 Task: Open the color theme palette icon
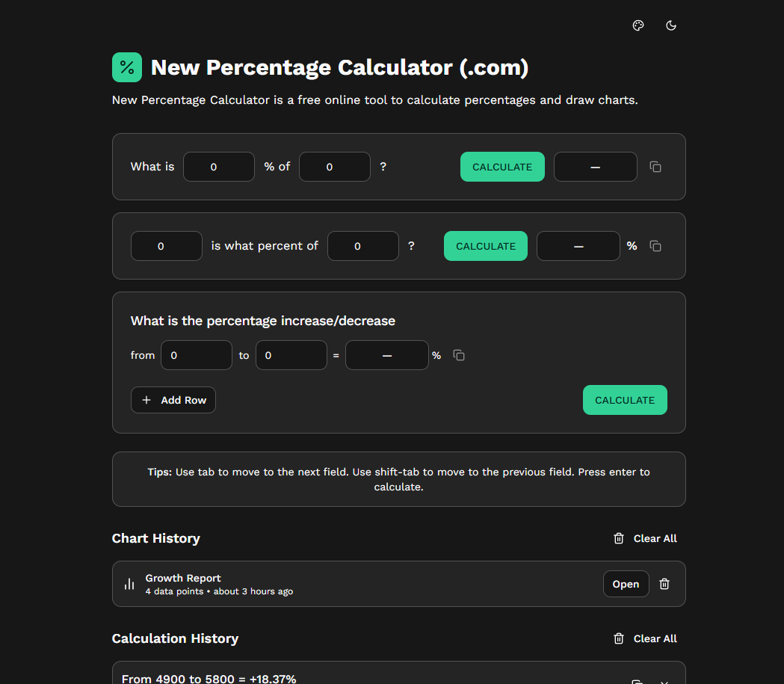[638, 25]
